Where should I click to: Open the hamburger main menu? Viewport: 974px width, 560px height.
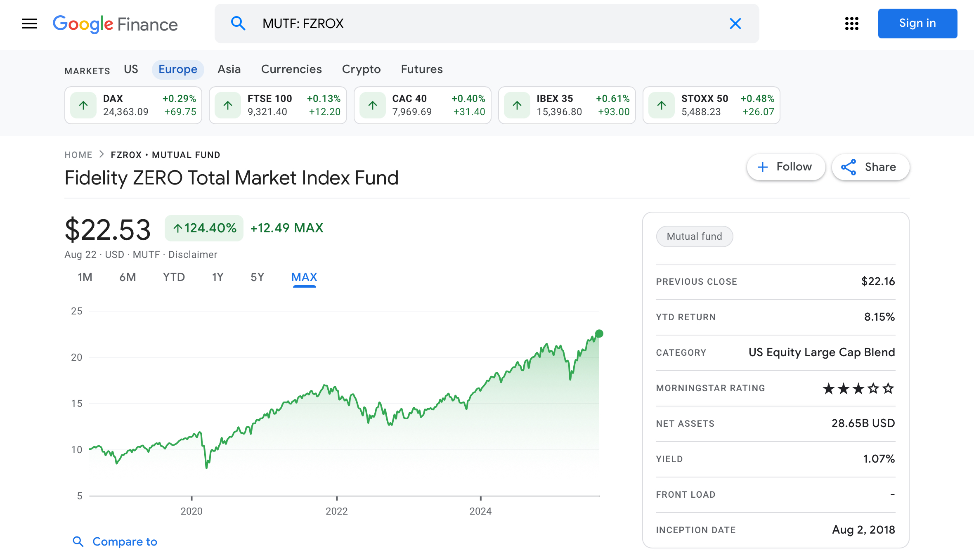pos(30,24)
